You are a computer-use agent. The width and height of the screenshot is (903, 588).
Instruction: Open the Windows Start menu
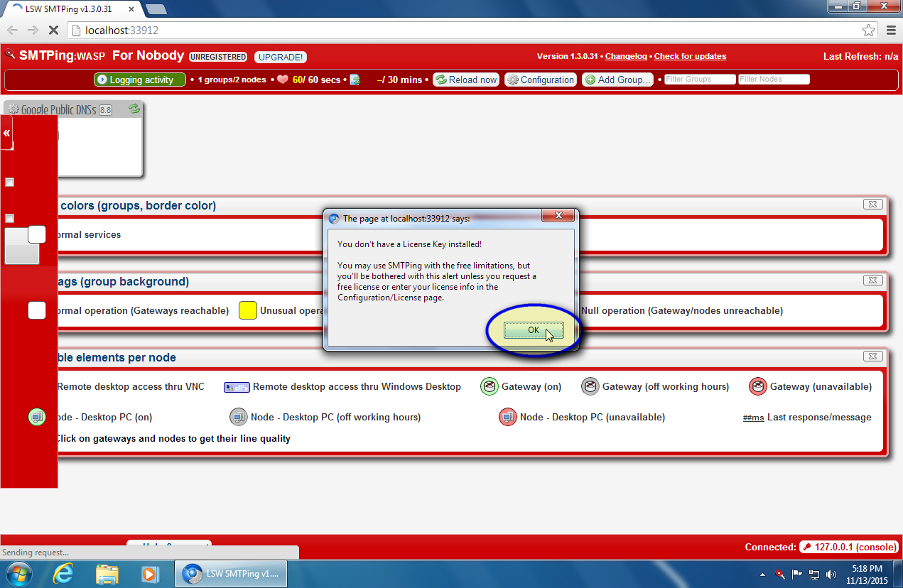click(18, 574)
